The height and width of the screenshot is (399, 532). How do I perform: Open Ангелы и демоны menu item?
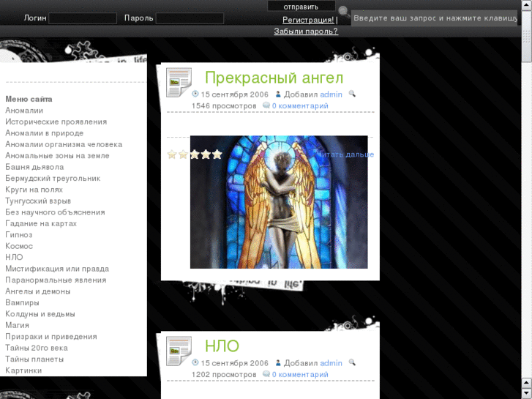37,291
